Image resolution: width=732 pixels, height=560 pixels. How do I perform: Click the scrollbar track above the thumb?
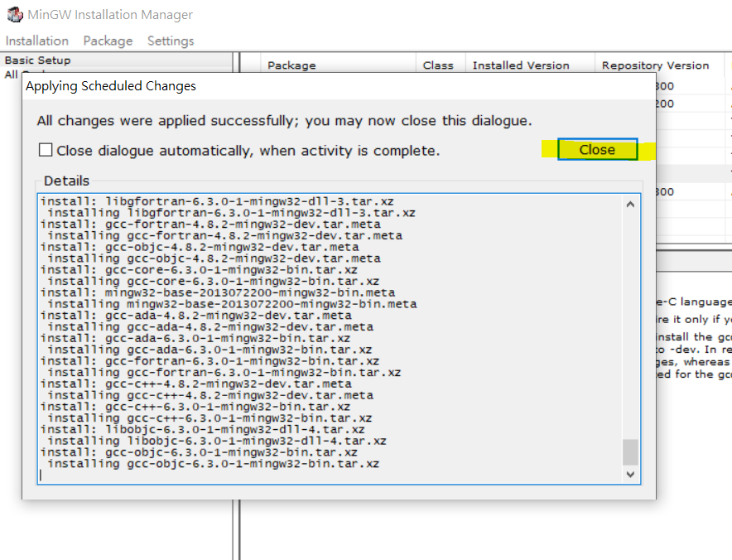click(630, 331)
